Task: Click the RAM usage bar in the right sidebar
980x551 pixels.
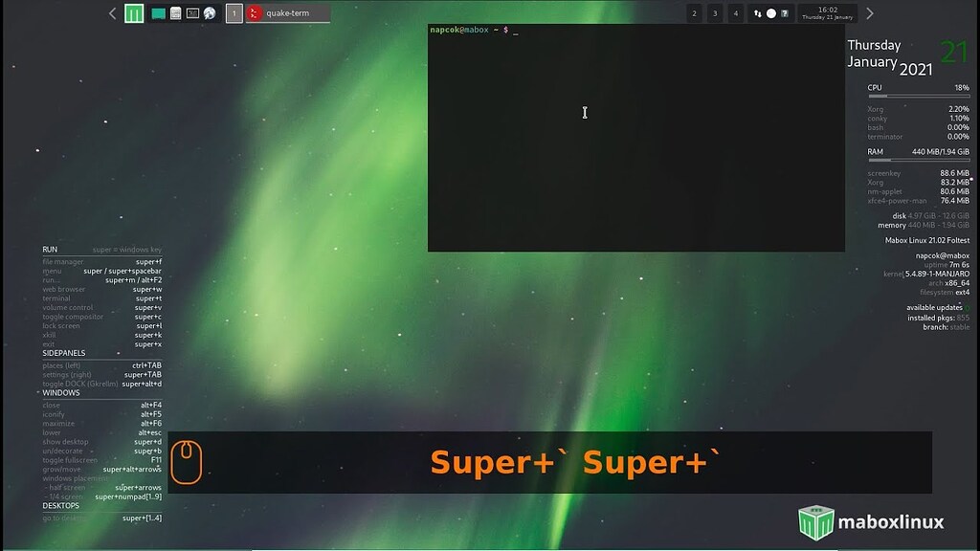Action: coord(919,158)
